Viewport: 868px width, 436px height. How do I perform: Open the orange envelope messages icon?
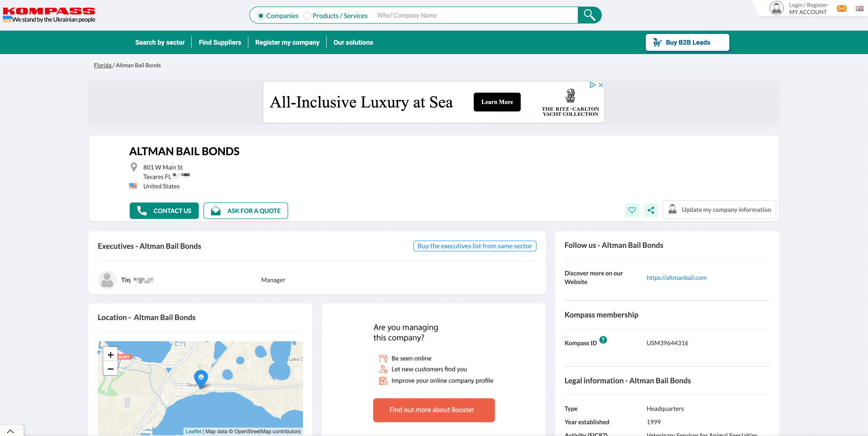pos(841,8)
